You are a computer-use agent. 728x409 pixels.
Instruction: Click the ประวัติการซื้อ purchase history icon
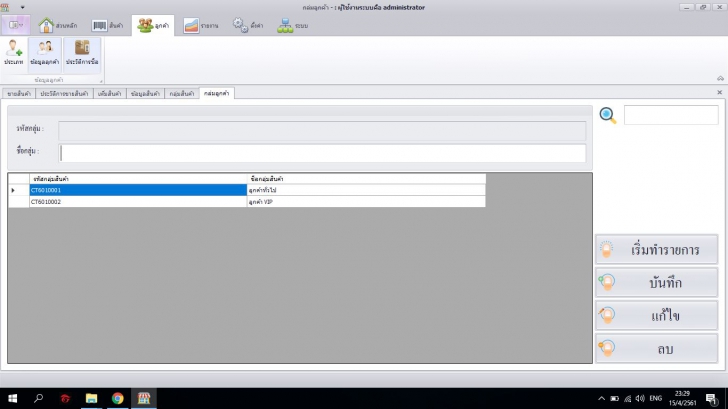[82, 53]
